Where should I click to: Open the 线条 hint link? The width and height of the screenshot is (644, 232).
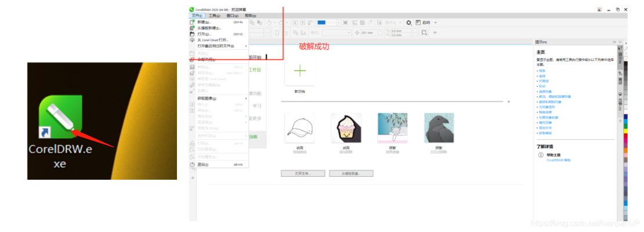tap(542, 71)
